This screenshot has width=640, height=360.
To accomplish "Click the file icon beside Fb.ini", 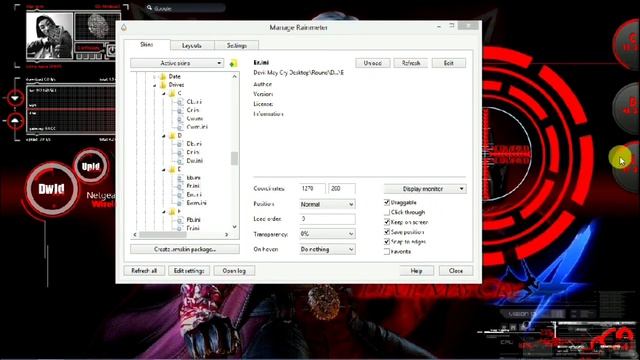I will pyautogui.click(x=180, y=220).
